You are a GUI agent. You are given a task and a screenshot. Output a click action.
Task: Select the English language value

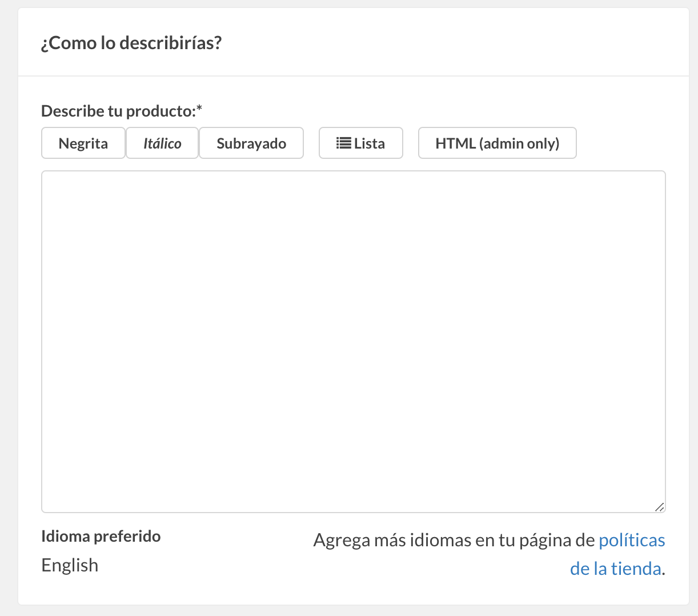(70, 565)
